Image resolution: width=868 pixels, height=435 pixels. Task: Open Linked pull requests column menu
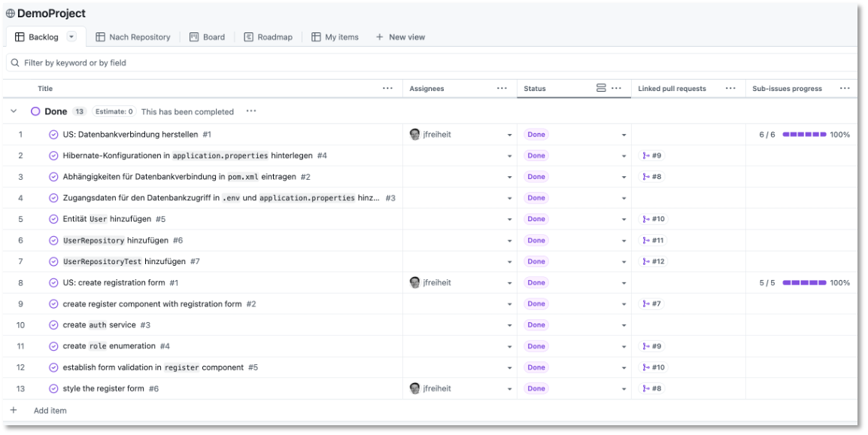[730, 89]
